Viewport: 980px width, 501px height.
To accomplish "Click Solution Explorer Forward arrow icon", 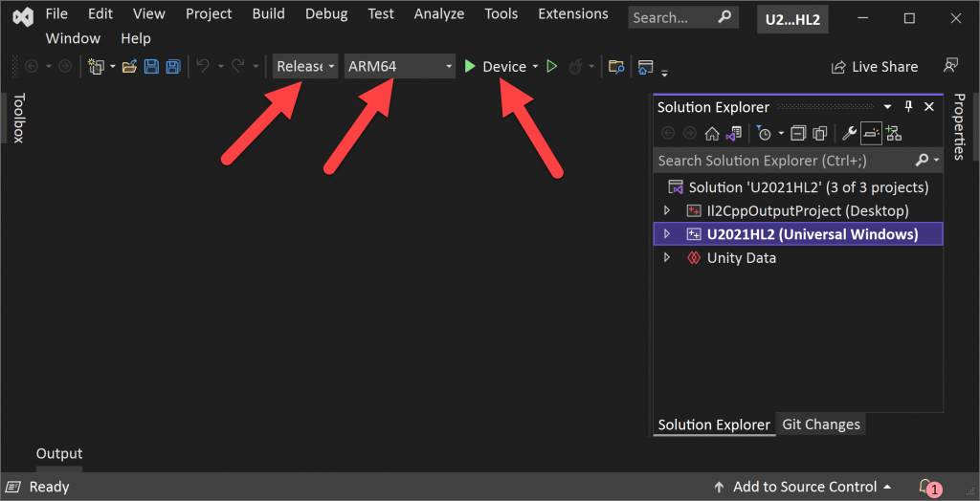I will (690, 133).
